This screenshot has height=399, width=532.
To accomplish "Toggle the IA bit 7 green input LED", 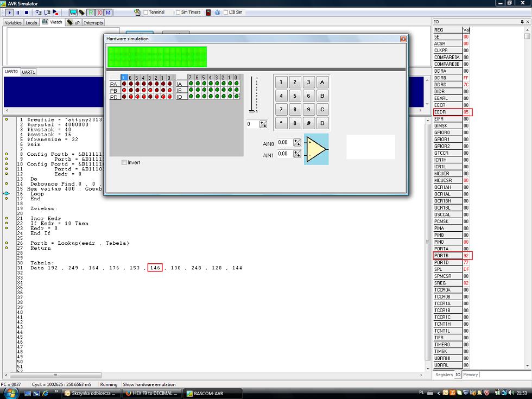I will click(191, 84).
